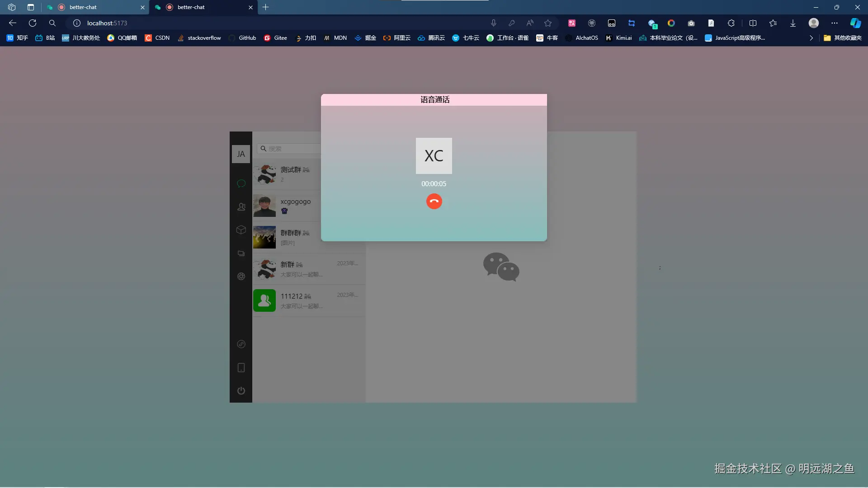The height and width of the screenshot is (488, 868).
Task: Hang up the ongoing voice call
Action: (x=434, y=201)
